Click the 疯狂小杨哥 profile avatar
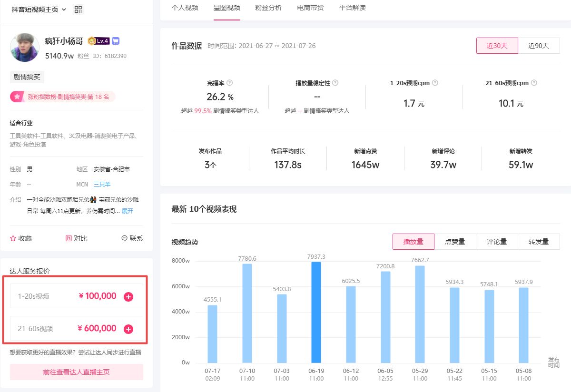571x392 pixels. (25, 48)
